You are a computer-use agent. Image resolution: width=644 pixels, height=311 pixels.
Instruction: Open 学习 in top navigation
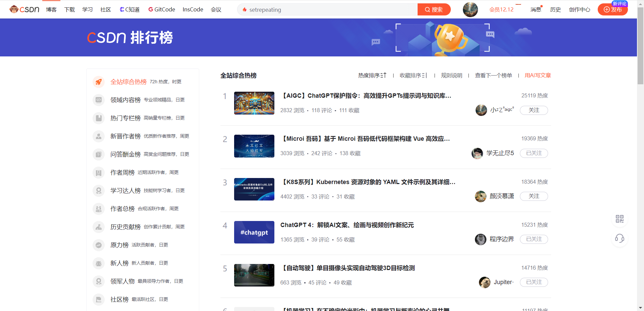point(88,9)
